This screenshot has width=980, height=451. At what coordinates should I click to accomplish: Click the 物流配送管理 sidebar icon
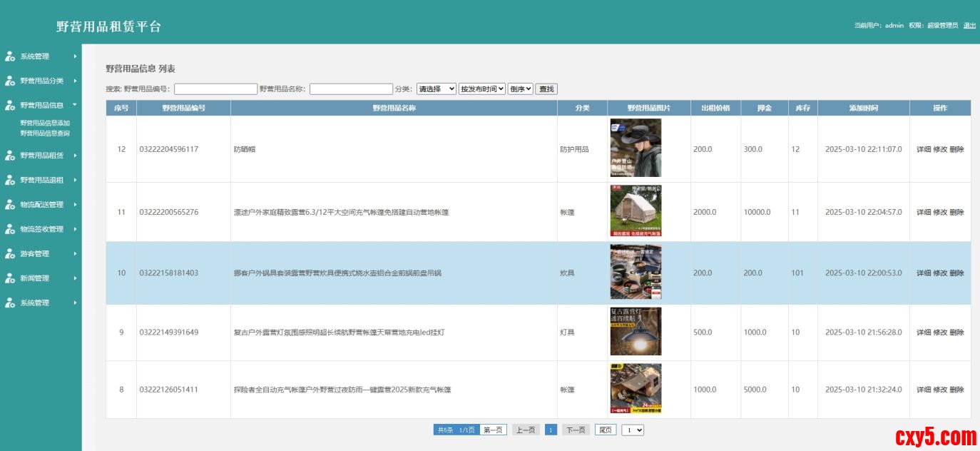click(x=10, y=205)
